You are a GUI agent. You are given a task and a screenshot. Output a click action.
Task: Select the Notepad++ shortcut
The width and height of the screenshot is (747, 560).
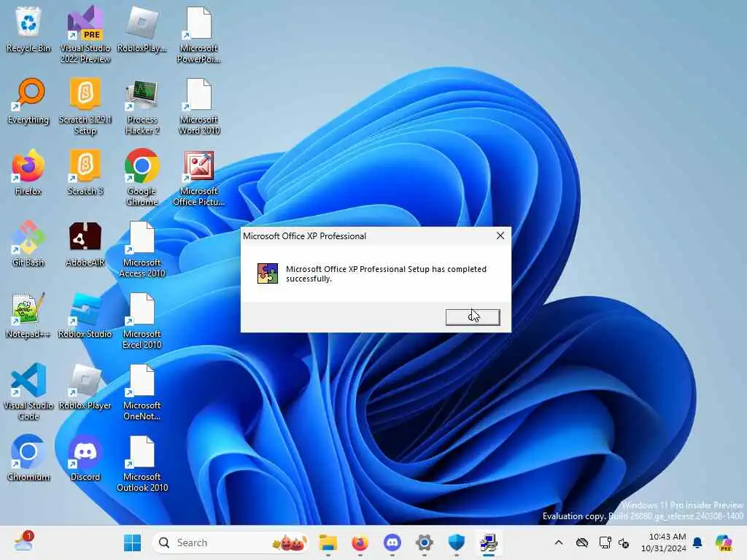coord(28,315)
